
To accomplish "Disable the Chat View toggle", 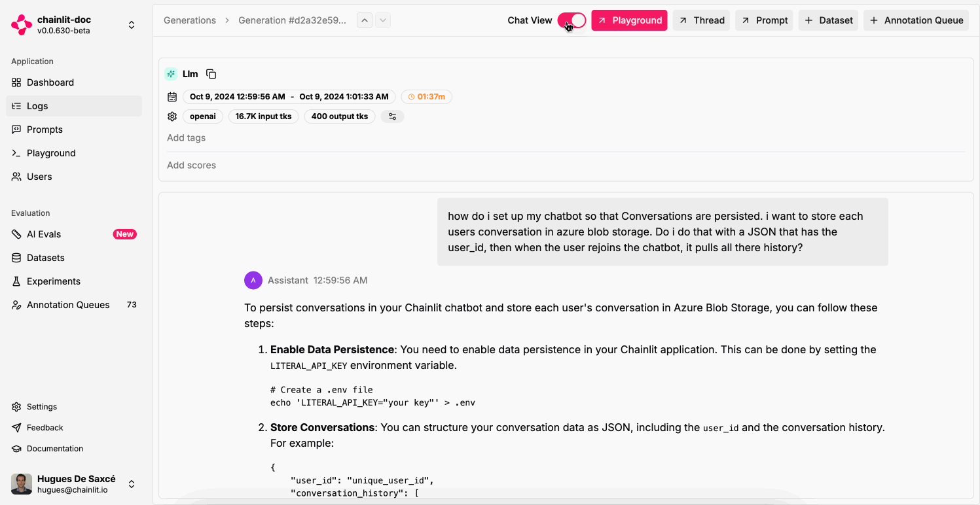I will tap(572, 20).
